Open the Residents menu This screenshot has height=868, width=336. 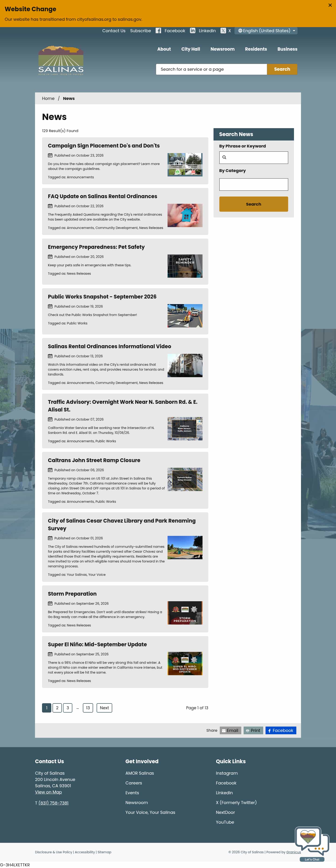click(x=256, y=49)
